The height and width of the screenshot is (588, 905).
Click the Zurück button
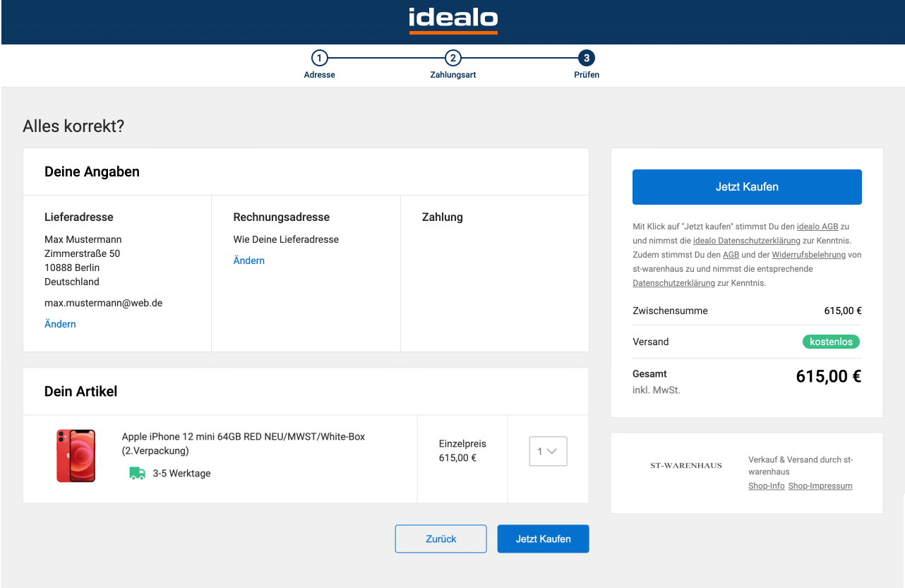(441, 539)
